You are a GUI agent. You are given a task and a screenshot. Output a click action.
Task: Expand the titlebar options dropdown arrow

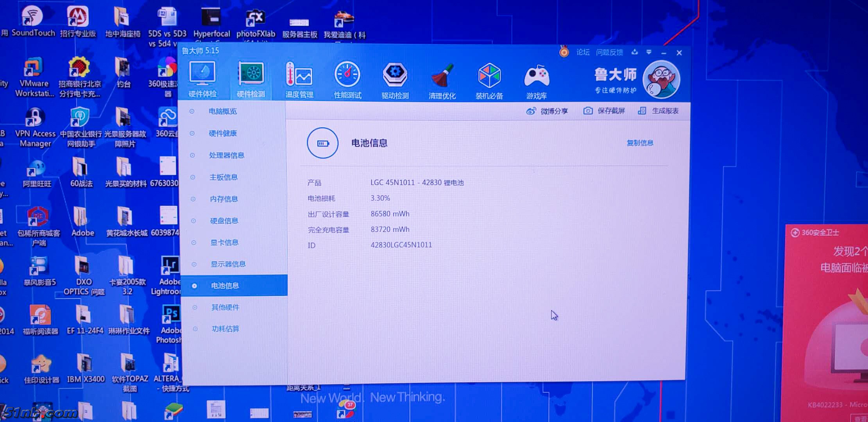[649, 52]
